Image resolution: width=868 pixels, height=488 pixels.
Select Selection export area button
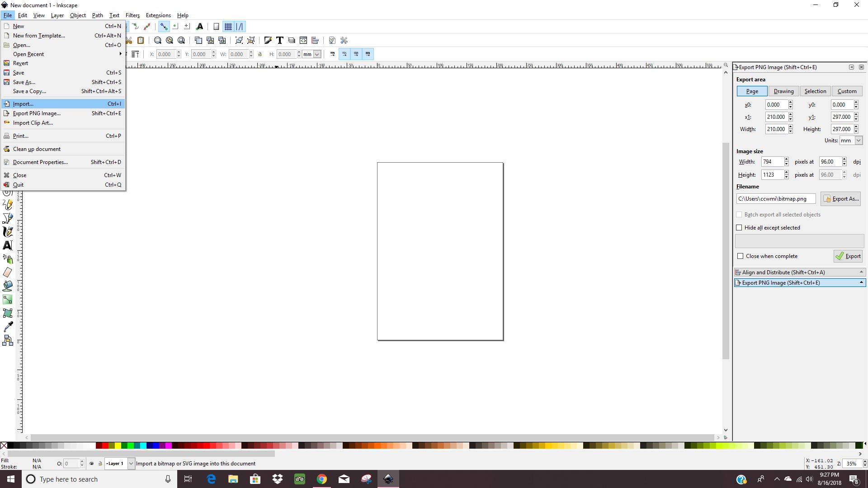[815, 91]
